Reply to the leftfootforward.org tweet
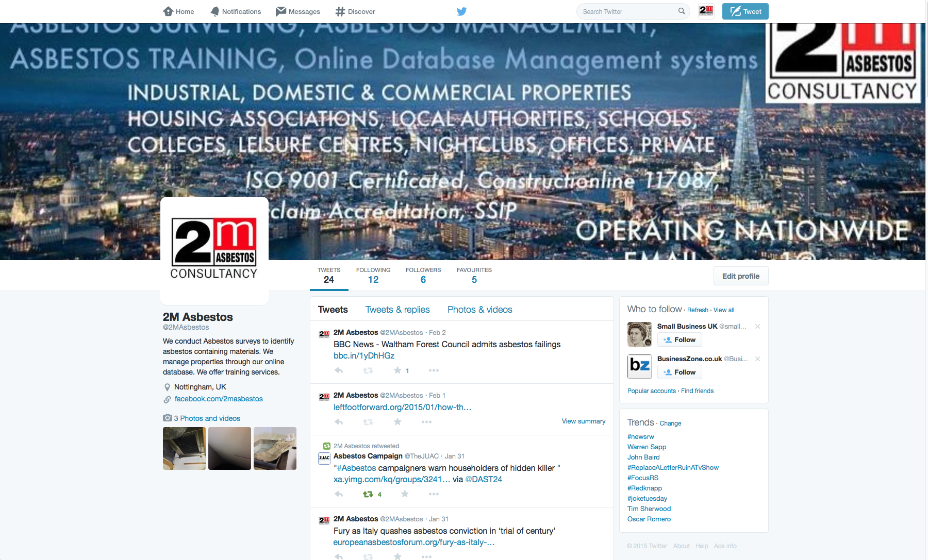 pyautogui.click(x=339, y=422)
